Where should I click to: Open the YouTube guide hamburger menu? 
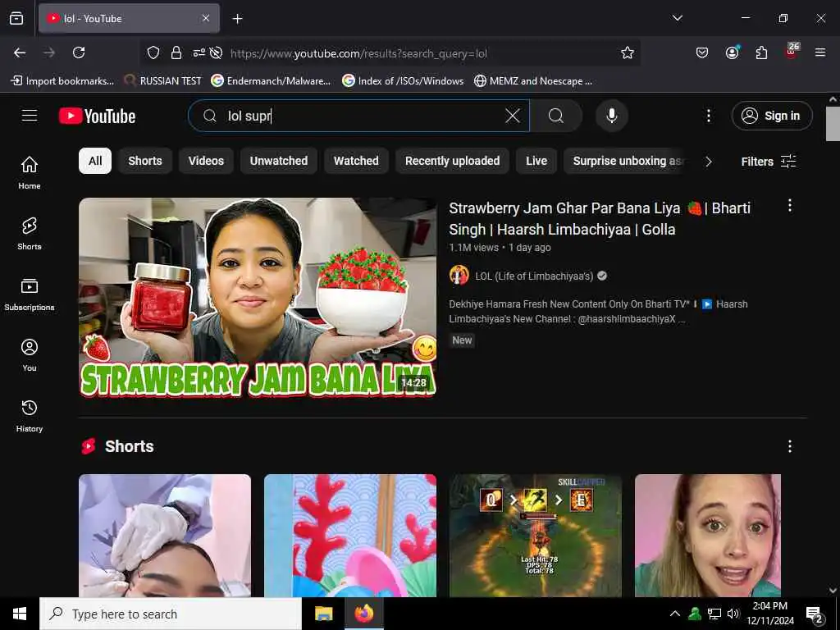tap(30, 116)
